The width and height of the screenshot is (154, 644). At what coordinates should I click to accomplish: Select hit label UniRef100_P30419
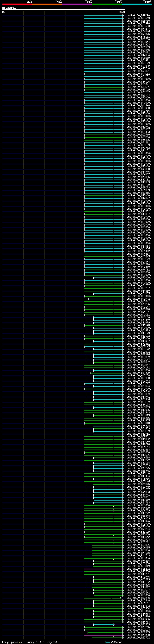click(138, 267)
